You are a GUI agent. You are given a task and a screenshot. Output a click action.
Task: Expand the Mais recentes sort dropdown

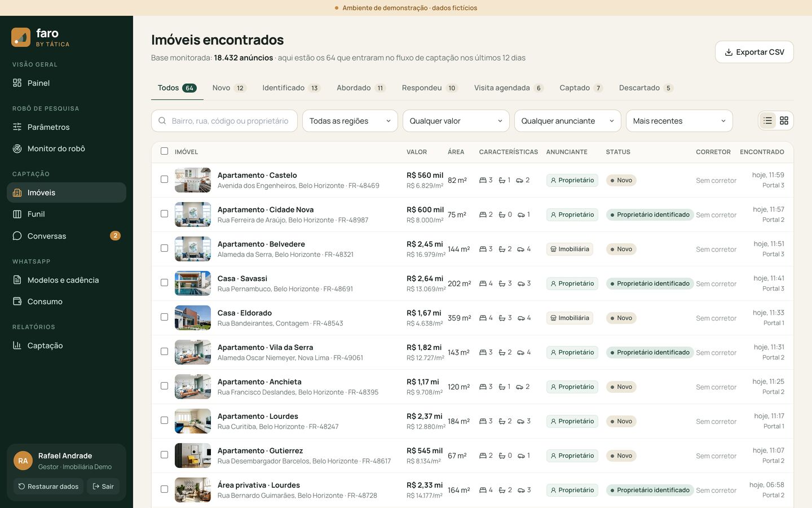pyautogui.click(x=679, y=121)
